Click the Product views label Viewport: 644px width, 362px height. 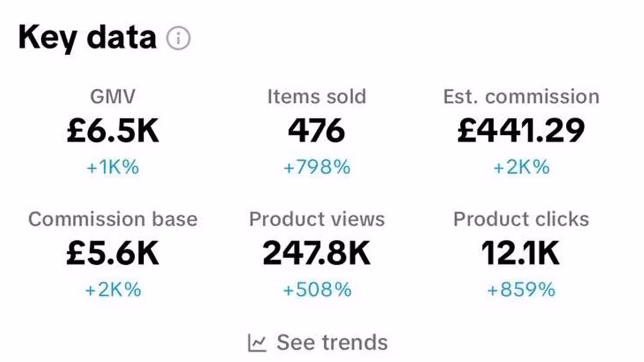point(316,219)
